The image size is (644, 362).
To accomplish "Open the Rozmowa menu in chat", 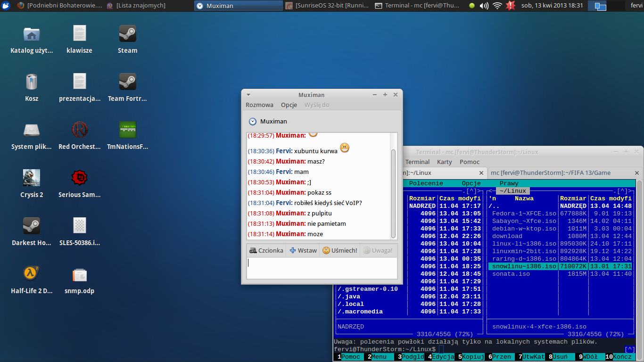I will coord(259,105).
